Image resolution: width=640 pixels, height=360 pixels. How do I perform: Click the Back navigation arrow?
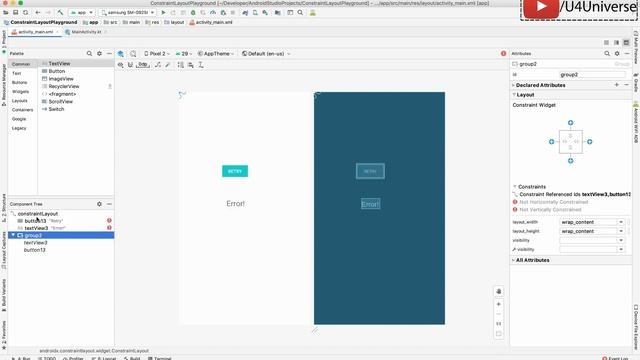38,13
